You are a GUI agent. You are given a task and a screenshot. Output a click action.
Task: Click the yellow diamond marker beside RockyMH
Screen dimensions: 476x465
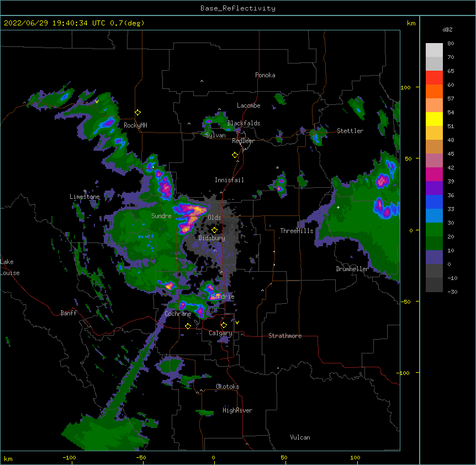[x=138, y=113]
